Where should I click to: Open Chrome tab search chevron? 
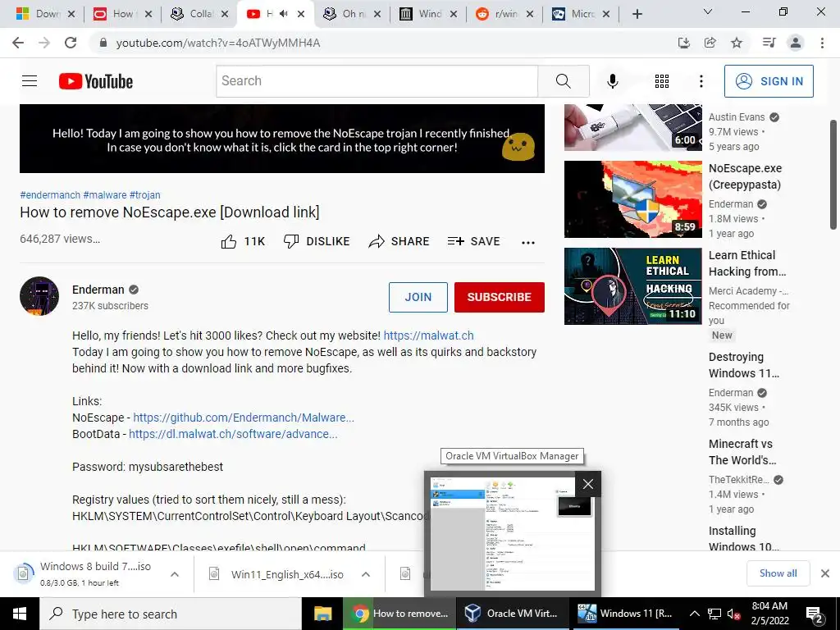pyautogui.click(x=708, y=11)
